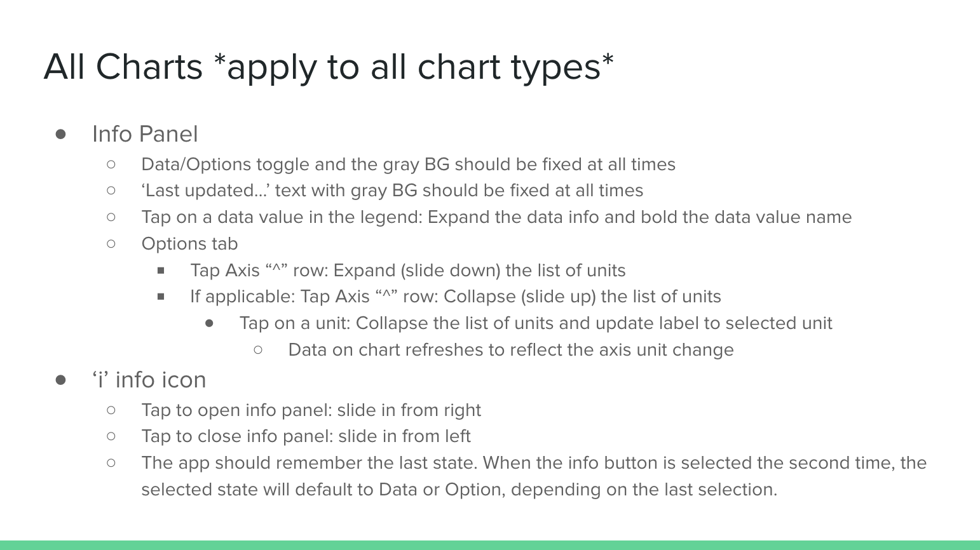Select 'Data on chart refreshes' line
The width and height of the screenshot is (980, 550).
[511, 350]
